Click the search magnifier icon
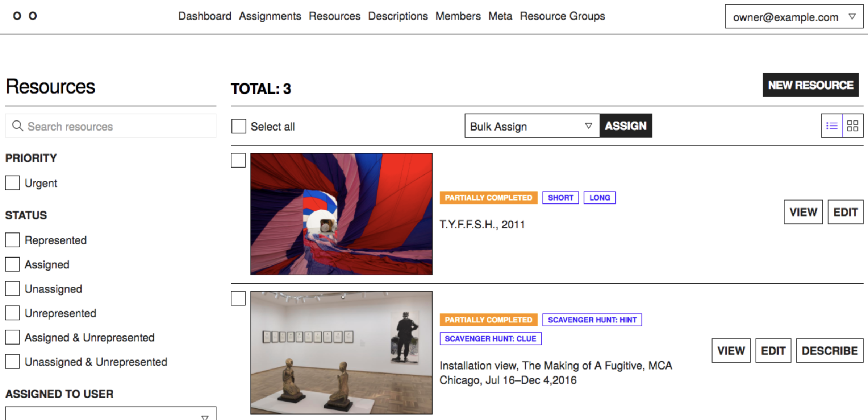868x420 pixels. (17, 126)
